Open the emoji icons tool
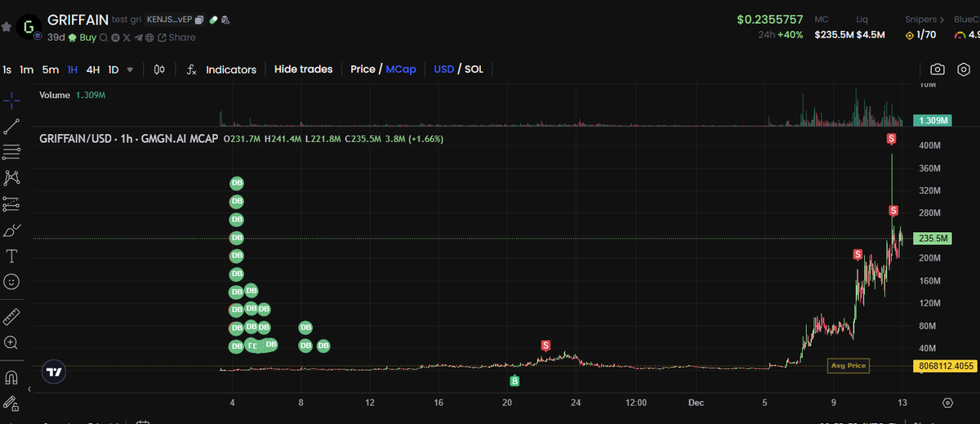The height and width of the screenshot is (424, 980). 11,281
